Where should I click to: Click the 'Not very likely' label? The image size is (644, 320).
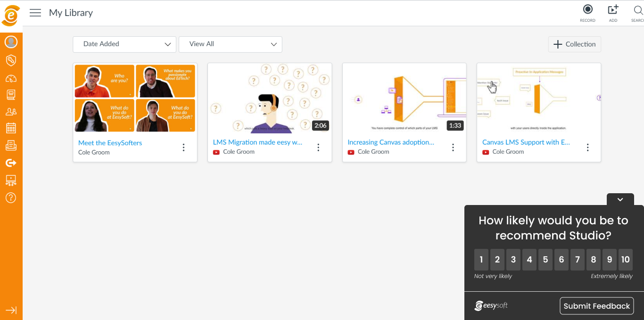point(493,276)
